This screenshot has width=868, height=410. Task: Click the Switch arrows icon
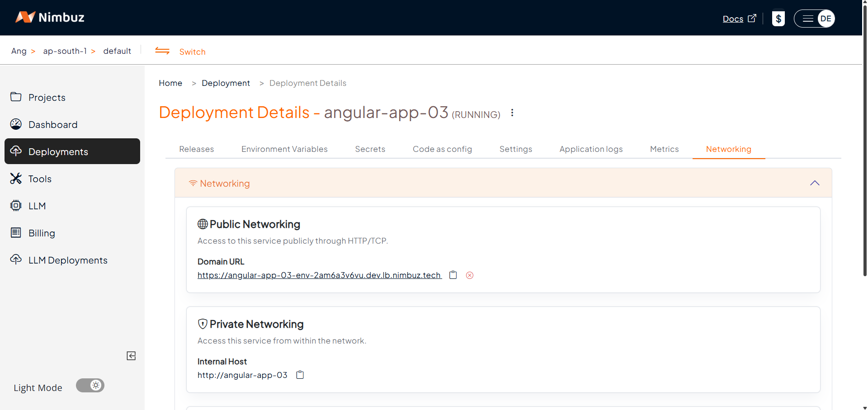(162, 51)
